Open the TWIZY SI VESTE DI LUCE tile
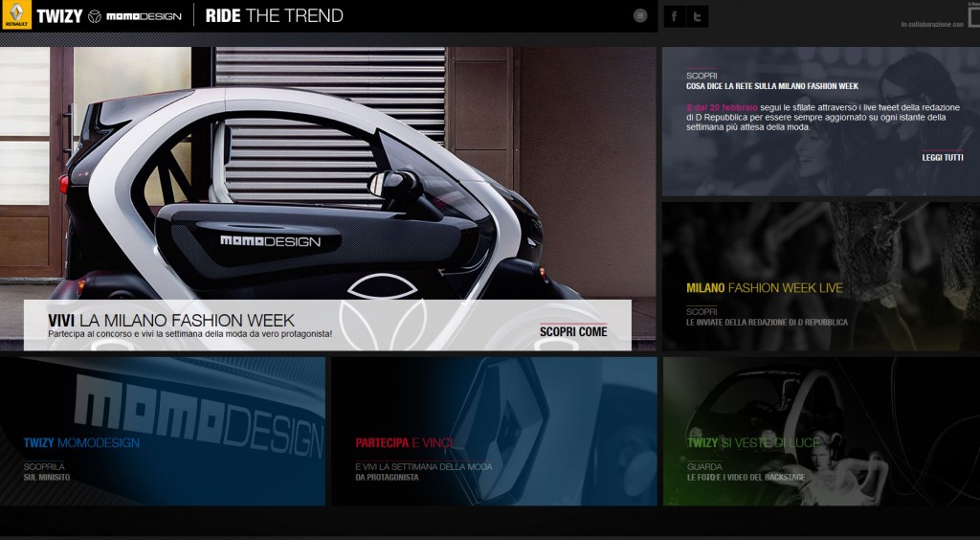Image resolution: width=980 pixels, height=540 pixels. [821, 431]
